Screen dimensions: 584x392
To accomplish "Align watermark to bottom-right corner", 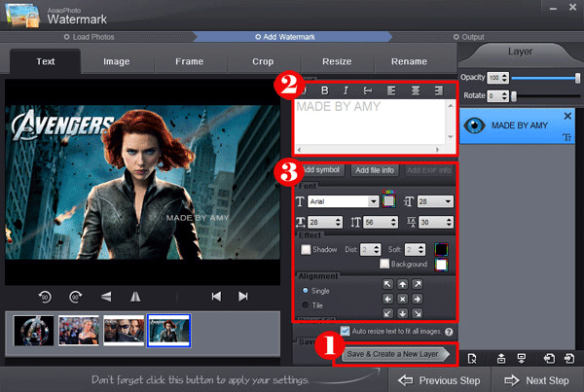I will point(418,313).
